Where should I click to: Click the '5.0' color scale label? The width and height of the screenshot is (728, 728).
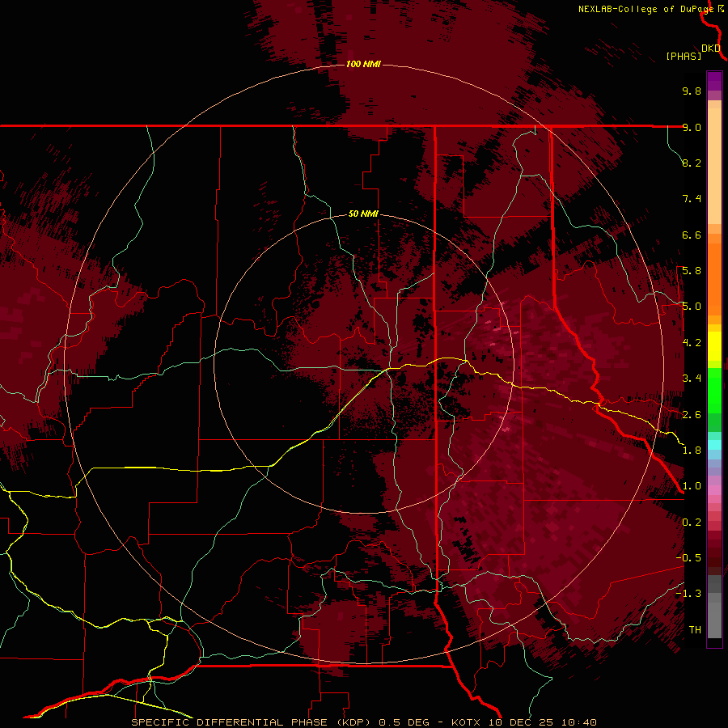[692, 307]
